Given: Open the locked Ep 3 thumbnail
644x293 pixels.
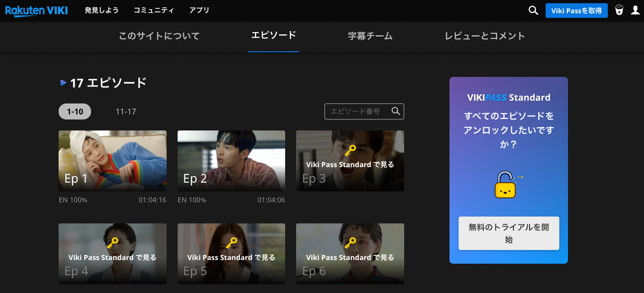Looking at the screenshot, I should pyautogui.click(x=350, y=161).
